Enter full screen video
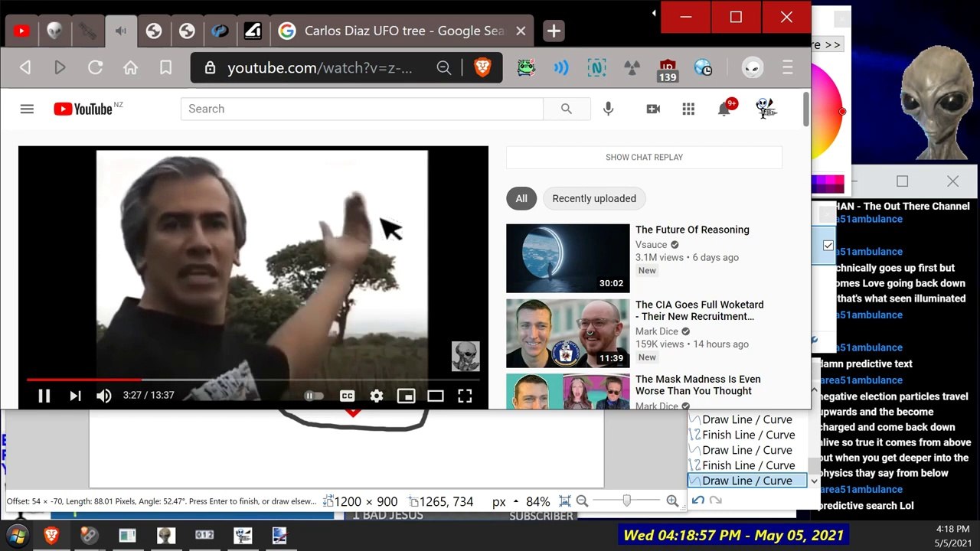 pyautogui.click(x=465, y=396)
